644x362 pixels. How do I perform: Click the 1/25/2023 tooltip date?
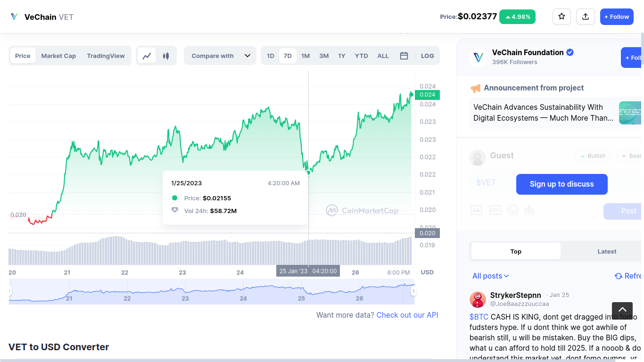pyautogui.click(x=186, y=183)
